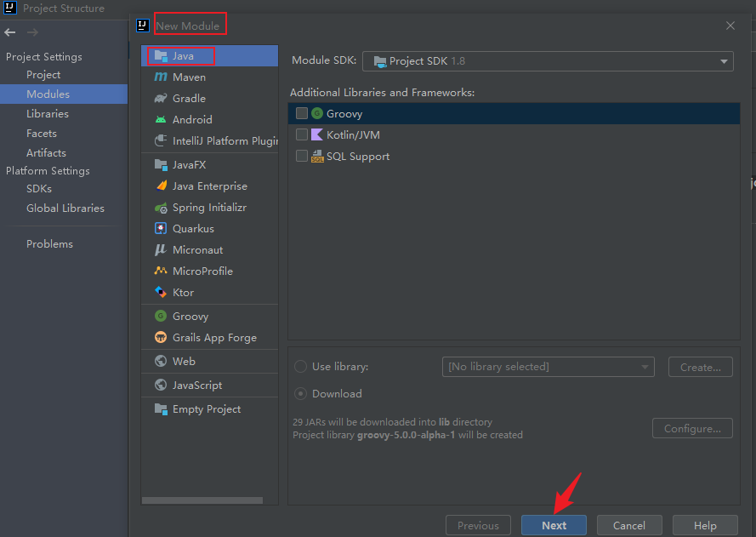Click the Help button

point(705,525)
